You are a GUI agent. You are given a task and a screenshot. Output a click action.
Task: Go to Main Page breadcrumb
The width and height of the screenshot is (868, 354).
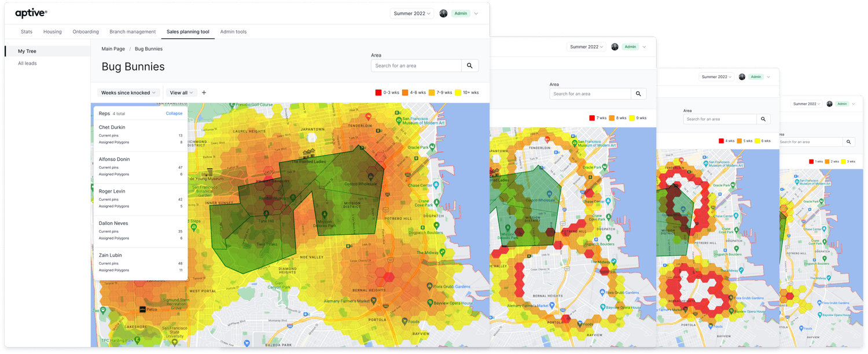(x=113, y=49)
